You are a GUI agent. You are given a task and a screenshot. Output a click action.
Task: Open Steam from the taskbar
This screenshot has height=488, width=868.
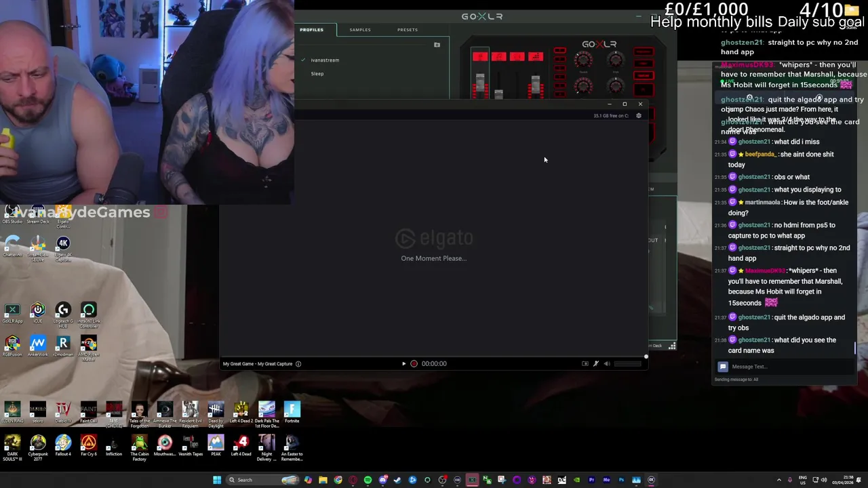397,480
